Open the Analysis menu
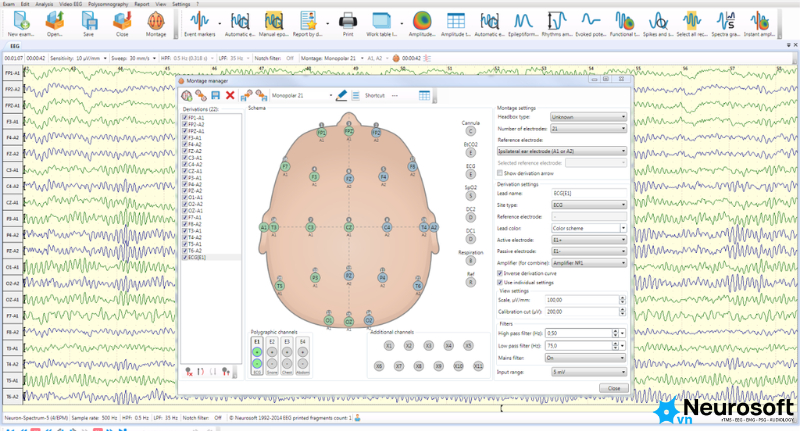This screenshot has height=431, width=800. pos(44,4)
